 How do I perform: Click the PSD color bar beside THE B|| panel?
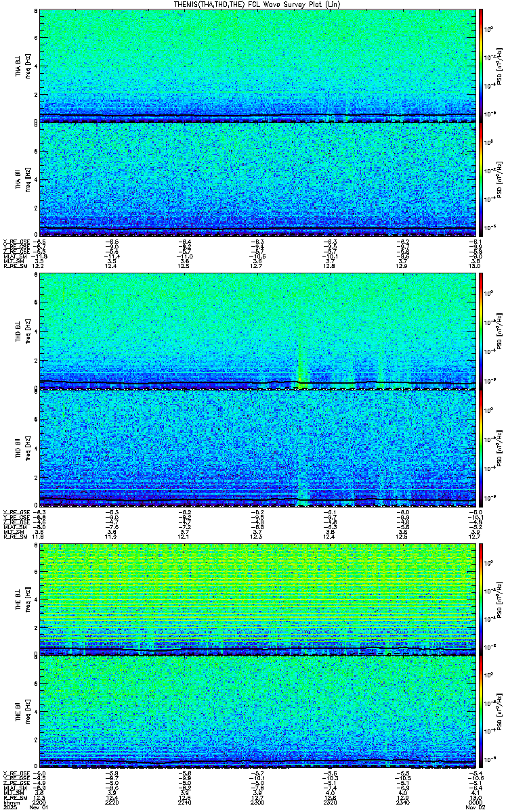[x=482, y=712]
